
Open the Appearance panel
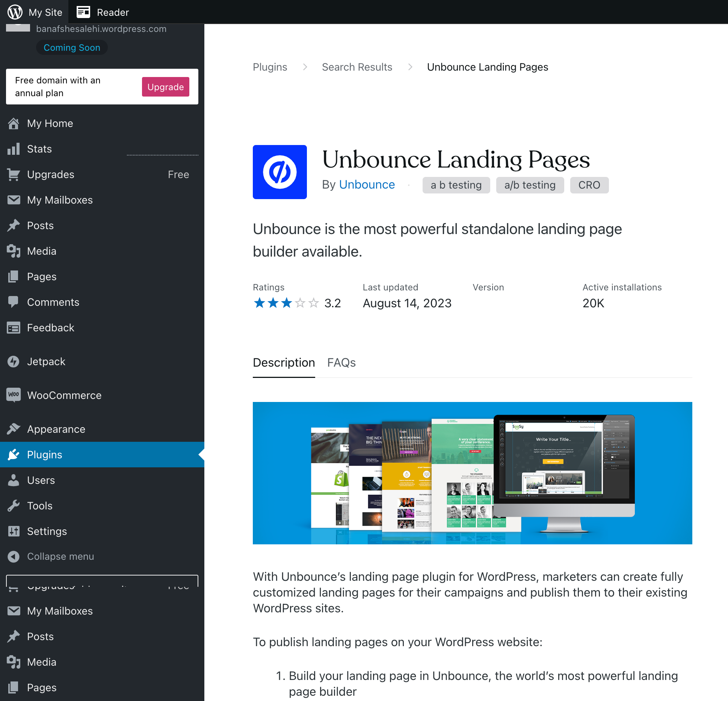click(x=56, y=429)
